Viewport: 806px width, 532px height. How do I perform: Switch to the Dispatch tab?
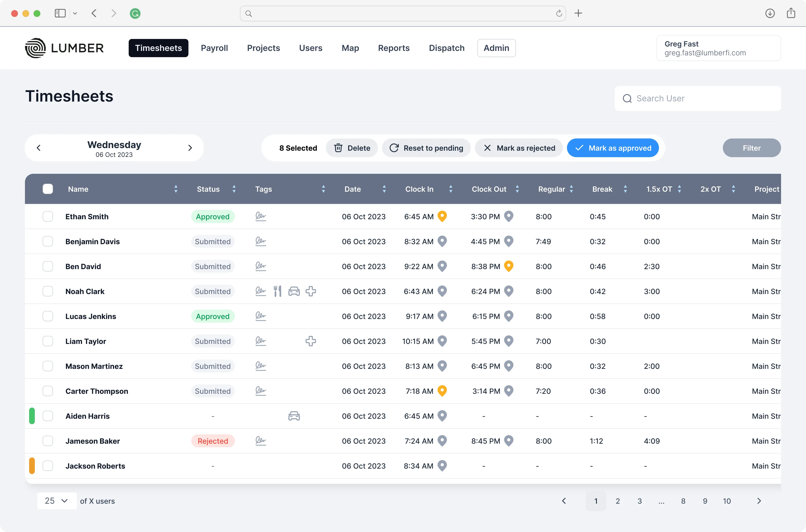[x=446, y=48]
